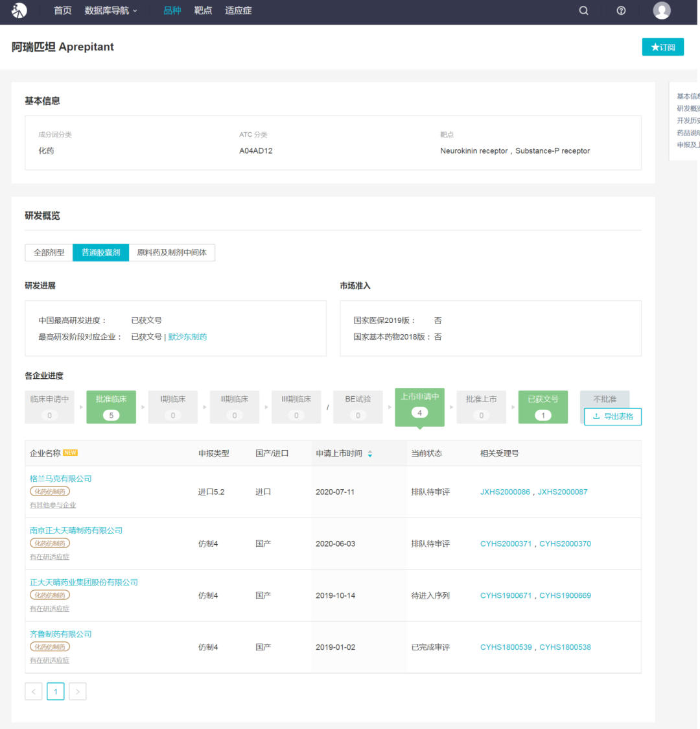
Task: Open the search icon in header
Action: [584, 10]
